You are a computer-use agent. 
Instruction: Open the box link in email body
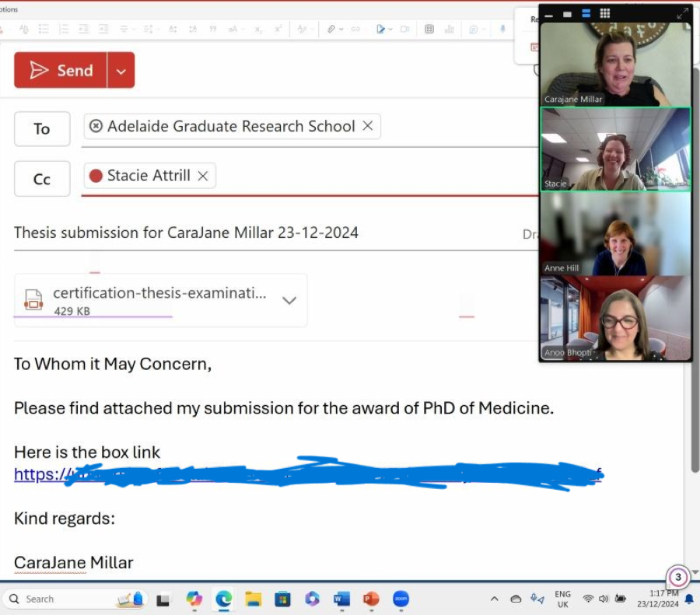pos(39,474)
